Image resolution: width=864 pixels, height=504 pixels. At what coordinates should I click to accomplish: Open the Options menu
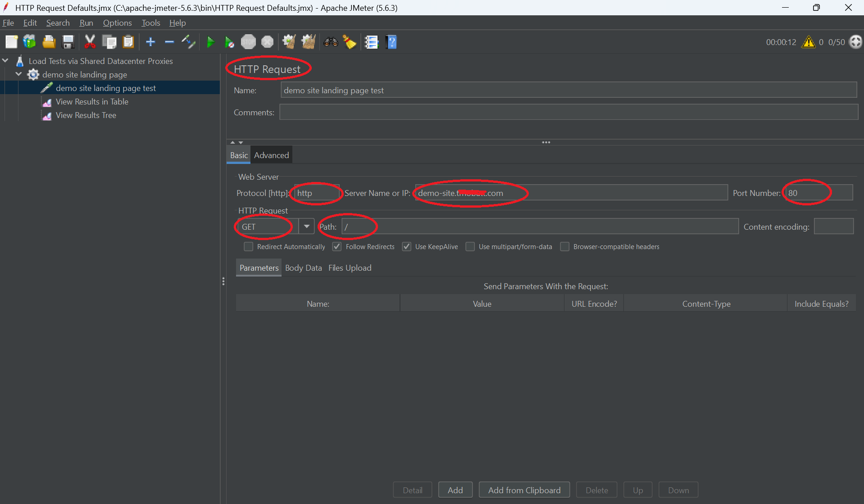[x=117, y=23]
